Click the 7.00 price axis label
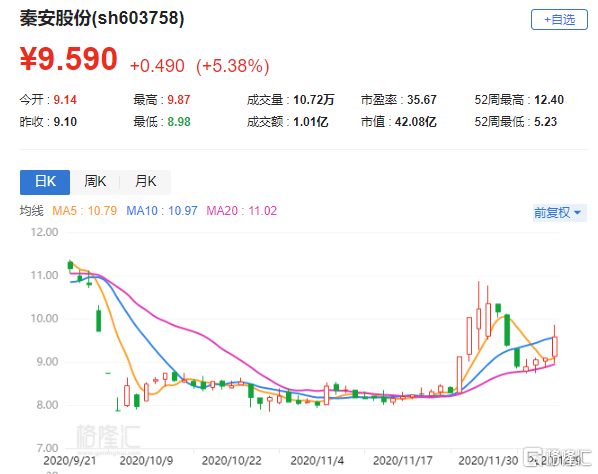 47,448
